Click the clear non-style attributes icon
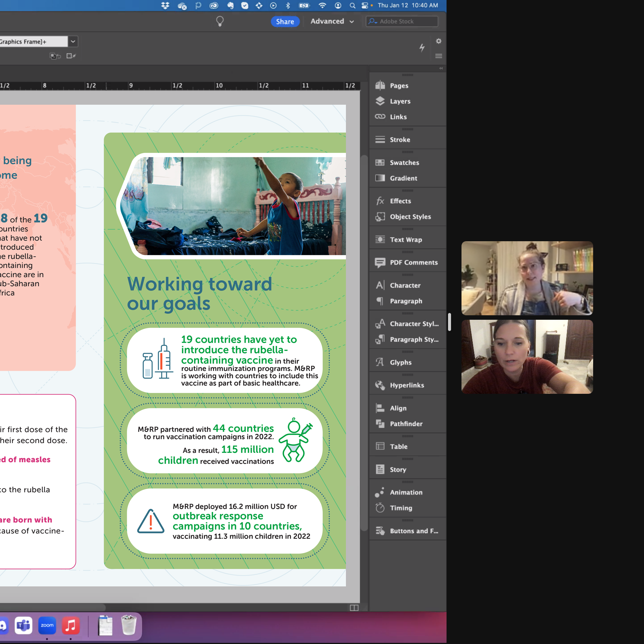The width and height of the screenshot is (644, 644). tap(71, 56)
